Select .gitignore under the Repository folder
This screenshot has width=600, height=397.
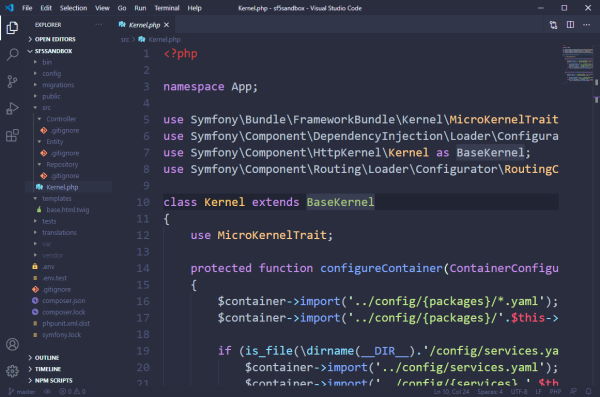pos(65,176)
